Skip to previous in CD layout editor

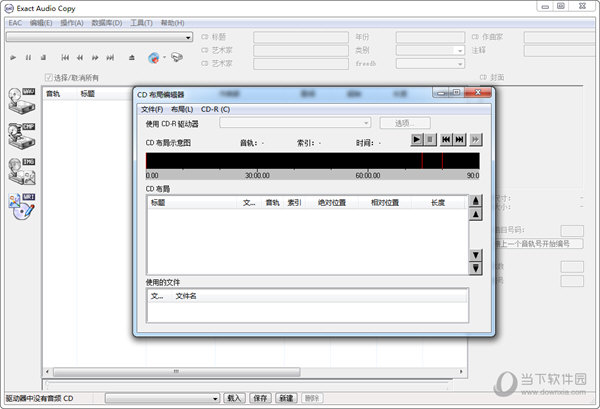pos(446,139)
